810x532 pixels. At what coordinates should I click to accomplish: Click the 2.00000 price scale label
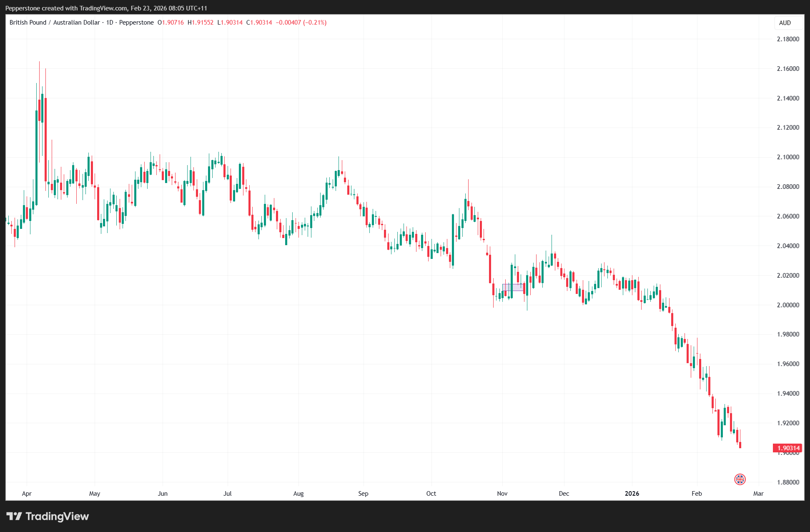coord(788,305)
